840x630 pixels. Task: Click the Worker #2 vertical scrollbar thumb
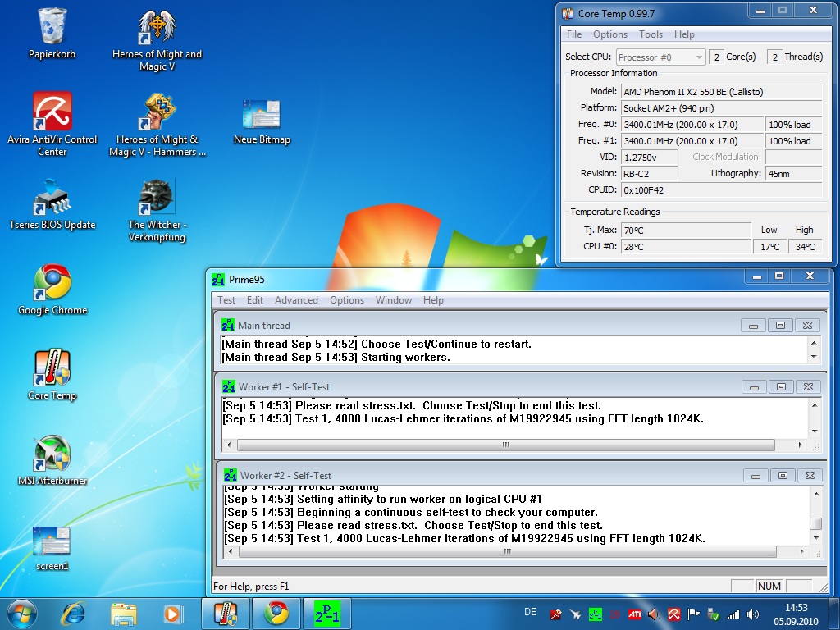click(815, 523)
